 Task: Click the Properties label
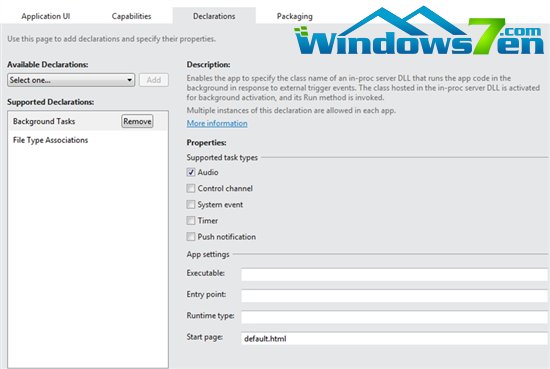(206, 142)
